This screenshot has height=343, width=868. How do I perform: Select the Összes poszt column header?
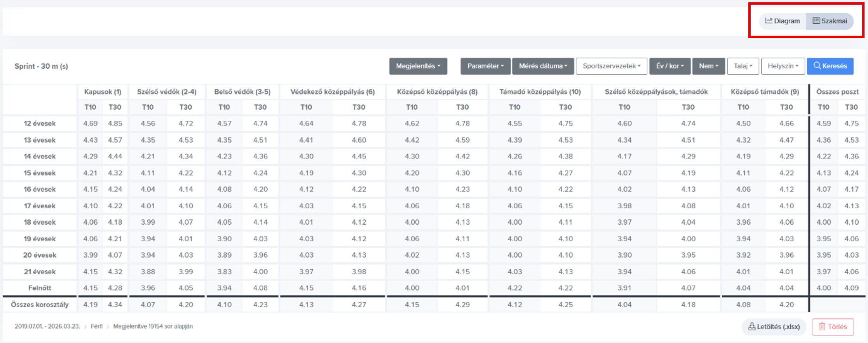tap(837, 92)
